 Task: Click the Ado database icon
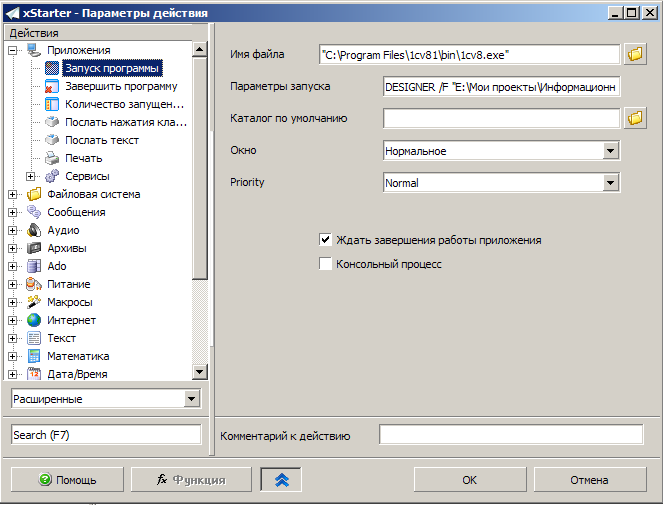tap(34, 266)
